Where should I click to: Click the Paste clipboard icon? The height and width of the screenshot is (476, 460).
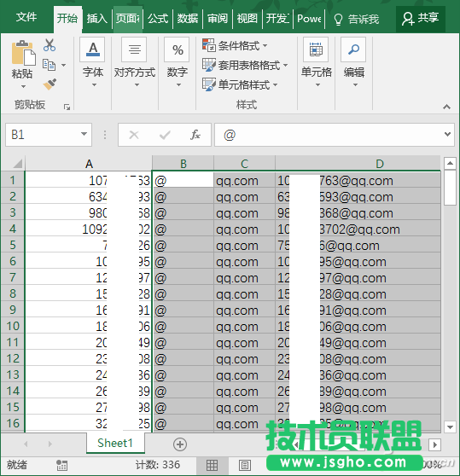[x=23, y=53]
